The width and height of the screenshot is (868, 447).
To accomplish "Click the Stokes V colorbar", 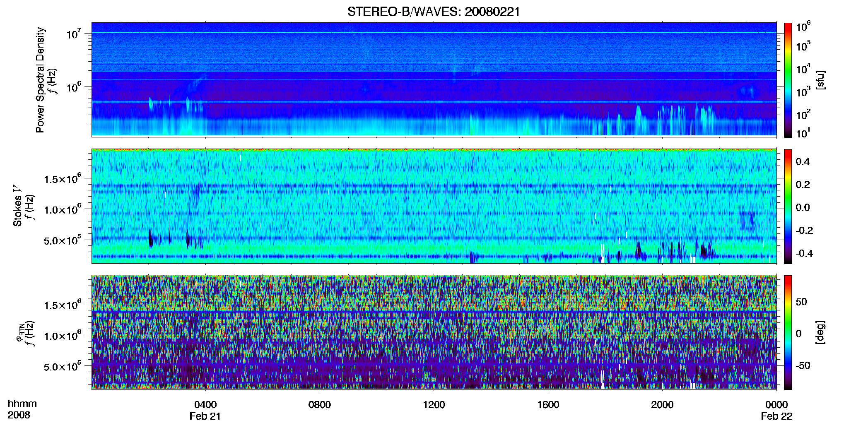I will coord(788,206).
